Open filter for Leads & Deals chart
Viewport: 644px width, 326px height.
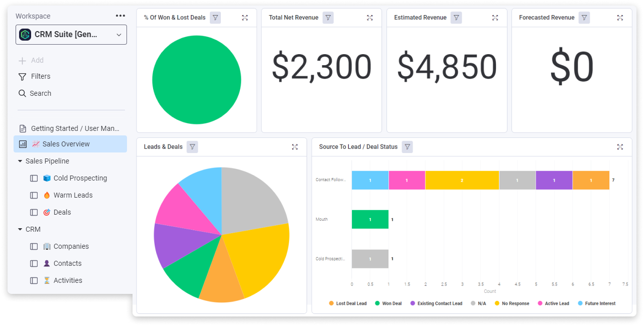tap(192, 147)
